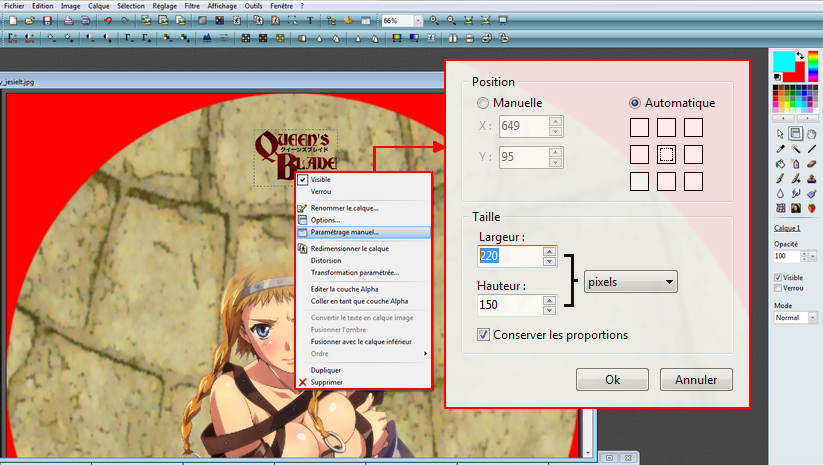Choose Paramétrage manuel... in context menu
823x465 pixels.
363,232
